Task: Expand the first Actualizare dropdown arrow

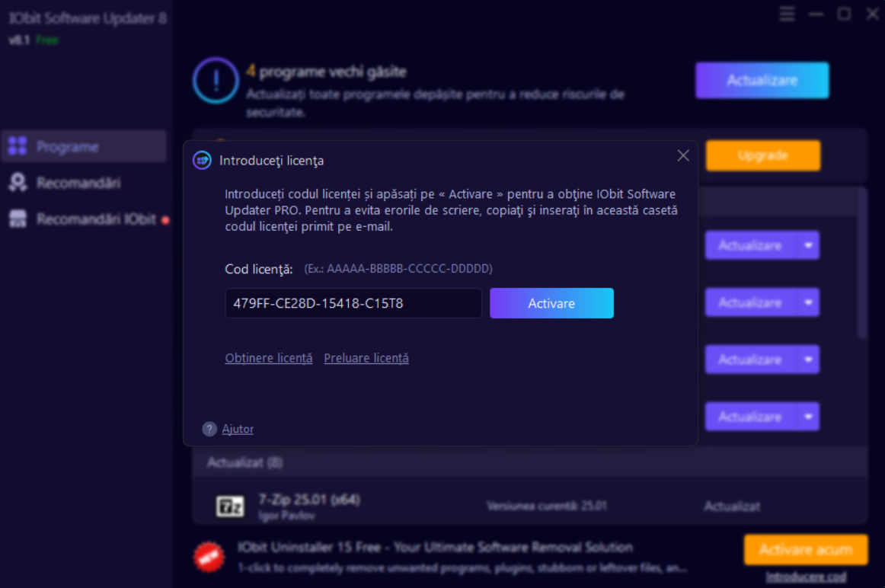Action: 808,245
